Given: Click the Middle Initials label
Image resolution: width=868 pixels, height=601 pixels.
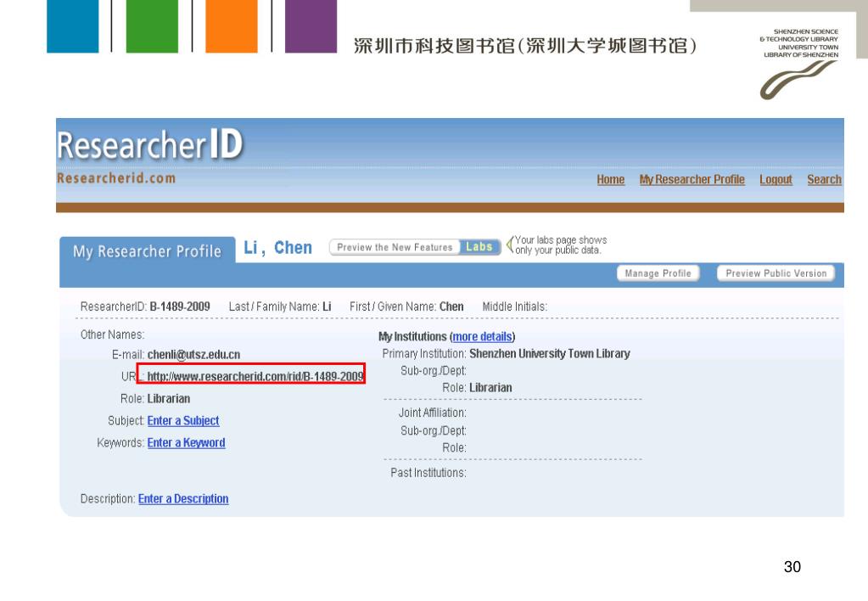Looking at the screenshot, I should pos(515,307).
